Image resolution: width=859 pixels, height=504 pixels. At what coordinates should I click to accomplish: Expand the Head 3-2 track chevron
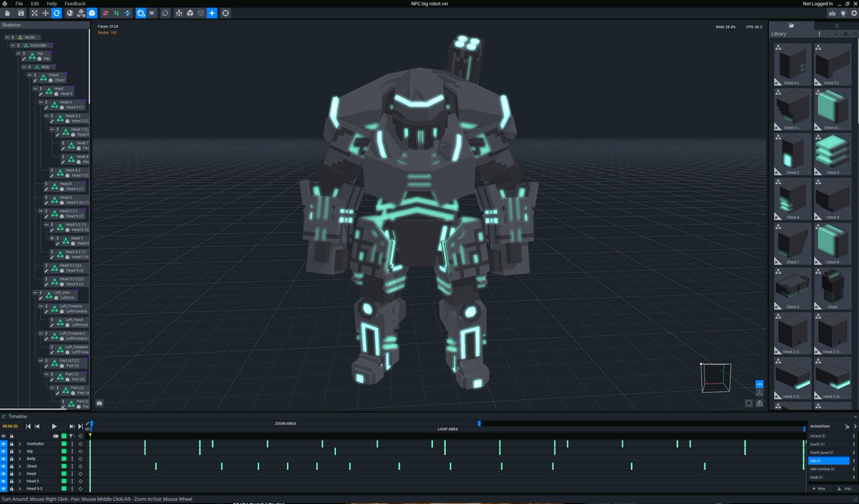(20, 489)
